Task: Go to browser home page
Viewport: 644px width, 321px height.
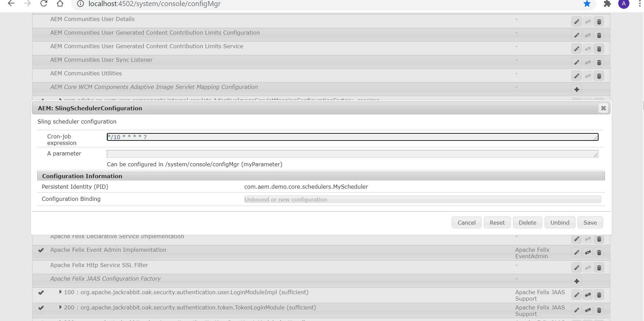Action: click(x=60, y=4)
